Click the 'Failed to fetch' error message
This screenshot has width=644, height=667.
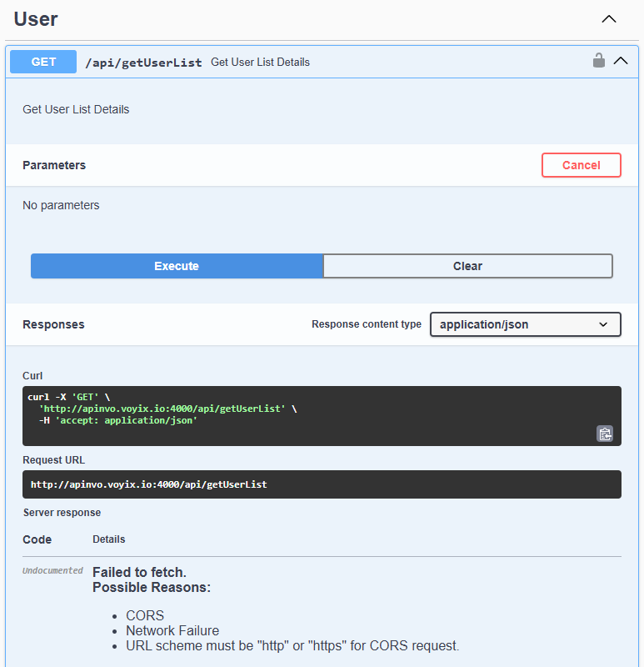pos(139,572)
